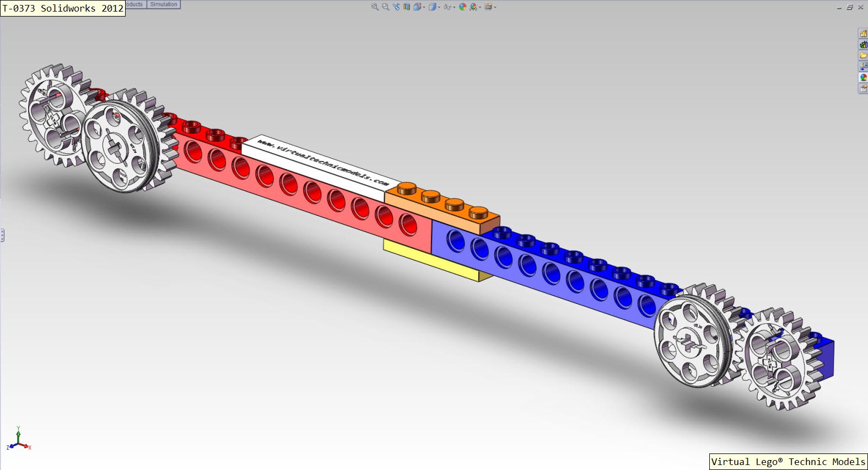Toggle the Section View tool
This screenshot has width=868, height=470.
pos(407,7)
